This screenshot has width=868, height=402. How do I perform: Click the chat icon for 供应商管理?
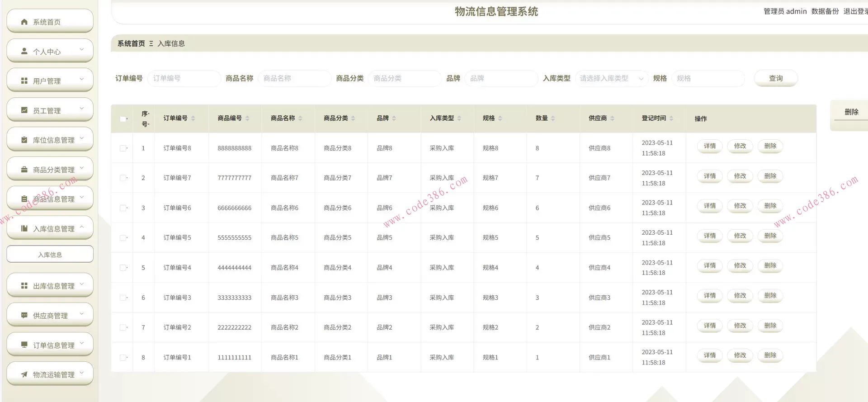click(x=24, y=315)
